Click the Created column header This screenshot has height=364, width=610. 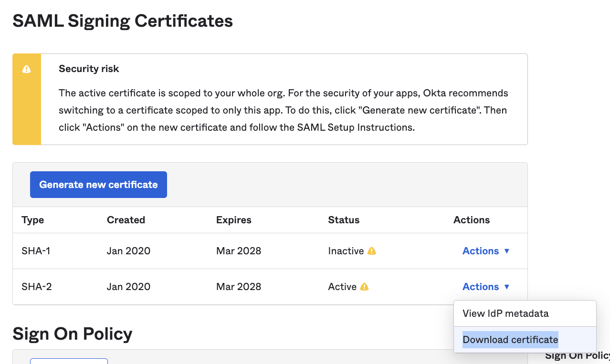point(126,220)
